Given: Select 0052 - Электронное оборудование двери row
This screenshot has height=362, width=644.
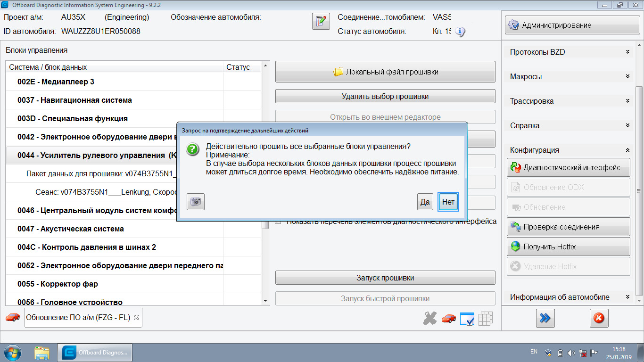Looking at the screenshot, I should tap(133, 265).
